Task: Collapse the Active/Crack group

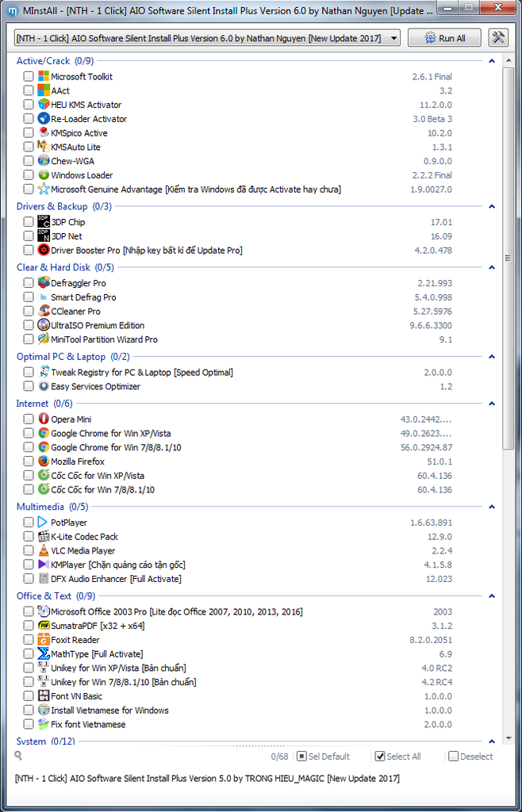Action: point(492,61)
